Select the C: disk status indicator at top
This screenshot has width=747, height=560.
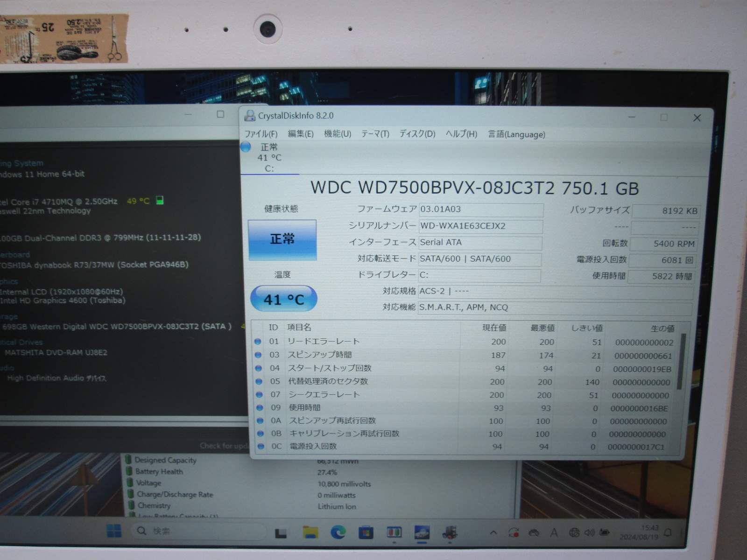click(x=269, y=158)
